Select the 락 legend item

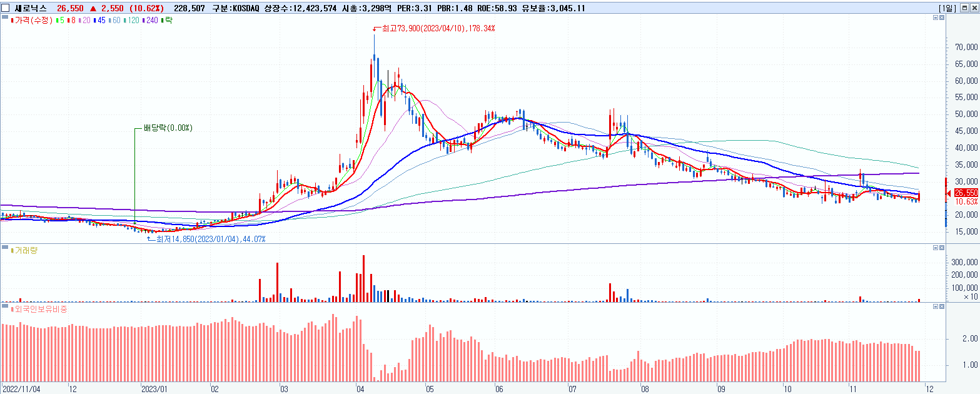click(167, 21)
